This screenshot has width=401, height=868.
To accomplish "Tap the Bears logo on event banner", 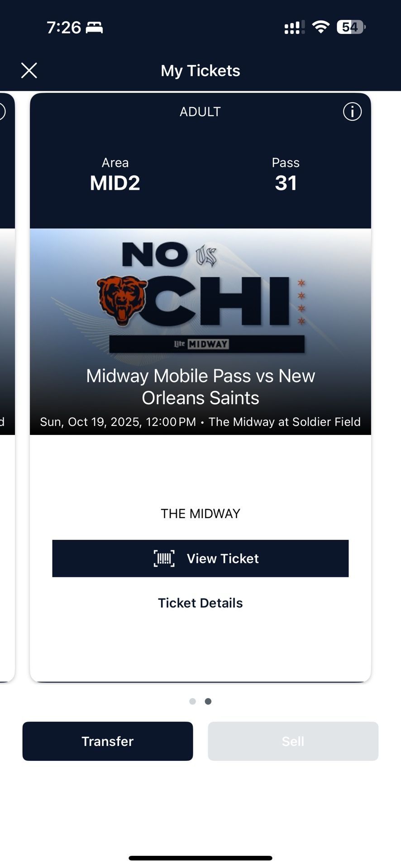I will pyautogui.click(x=121, y=299).
